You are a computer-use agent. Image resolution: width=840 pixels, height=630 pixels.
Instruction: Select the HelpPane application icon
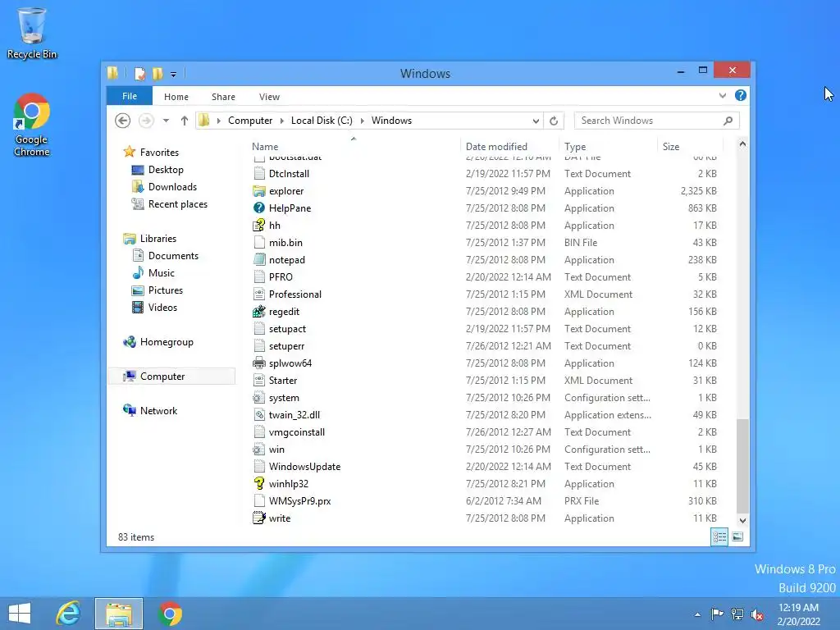pyautogui.click(x=258, y=208)
